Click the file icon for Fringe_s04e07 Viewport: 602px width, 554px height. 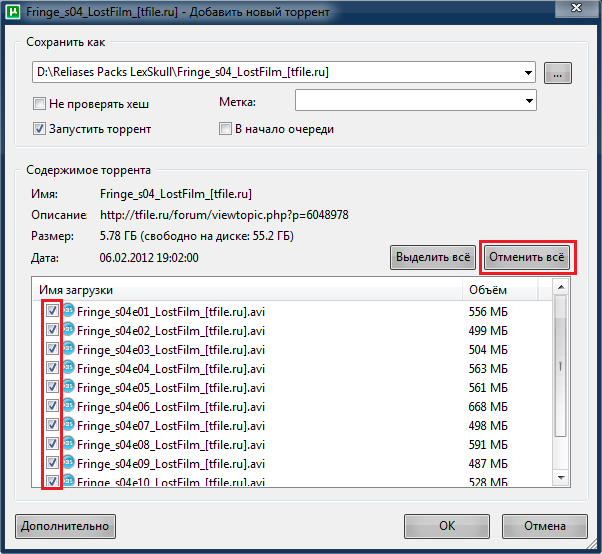[69, 426]
